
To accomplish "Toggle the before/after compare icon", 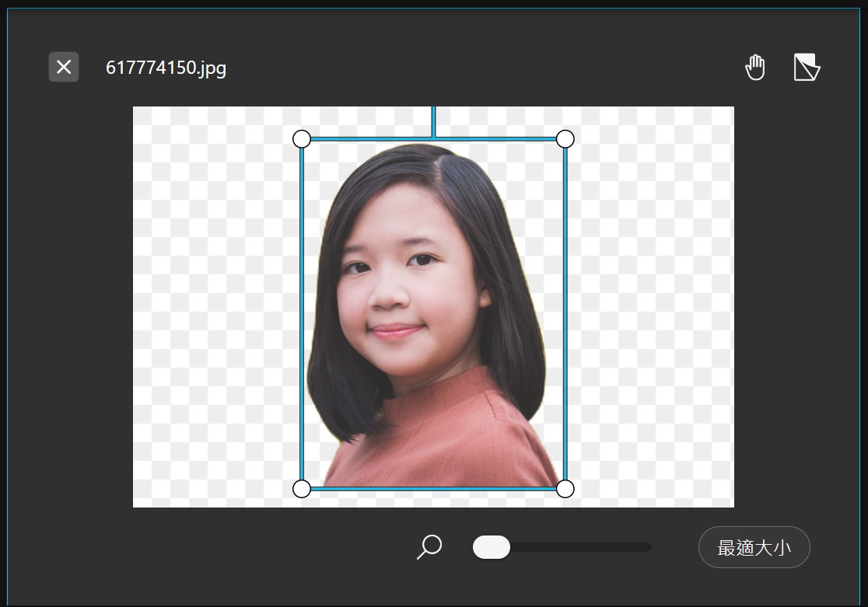I will [x=807, y=68].
